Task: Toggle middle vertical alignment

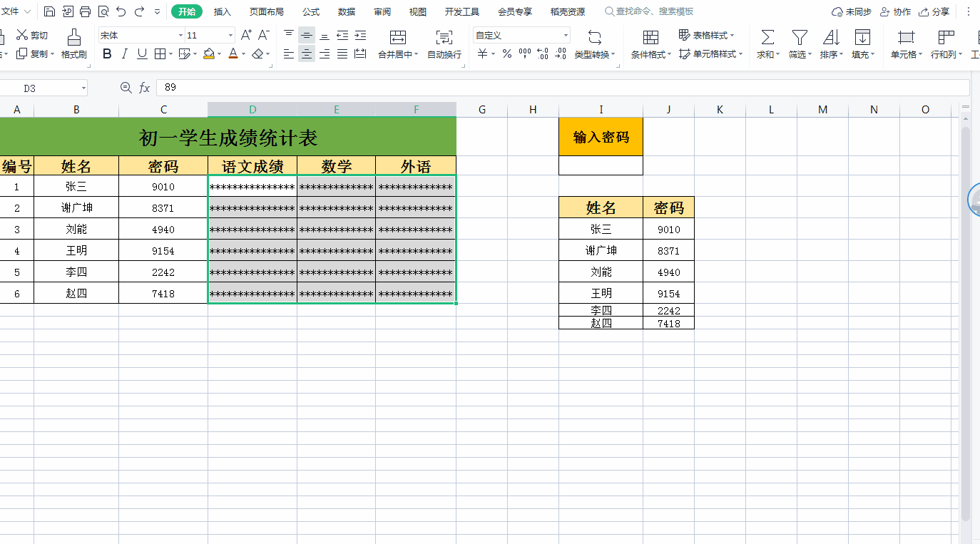Action: click(x=307, y=35)
